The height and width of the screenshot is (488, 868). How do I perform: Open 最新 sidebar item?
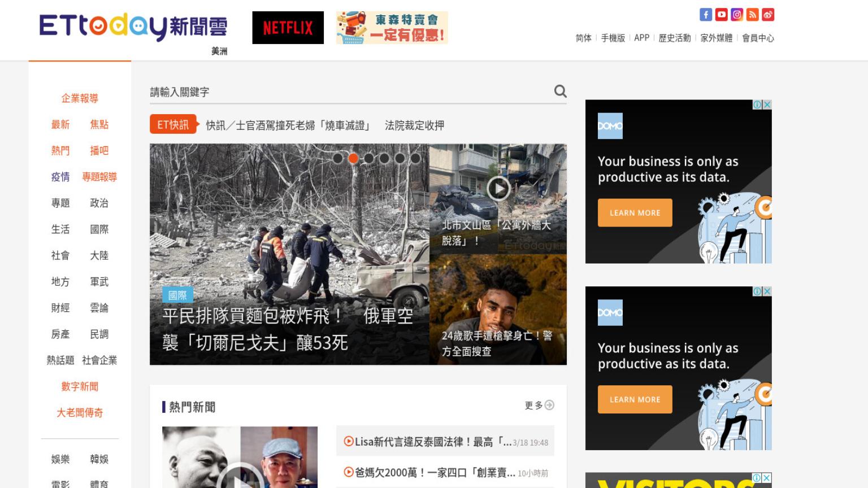pos(60,124)
